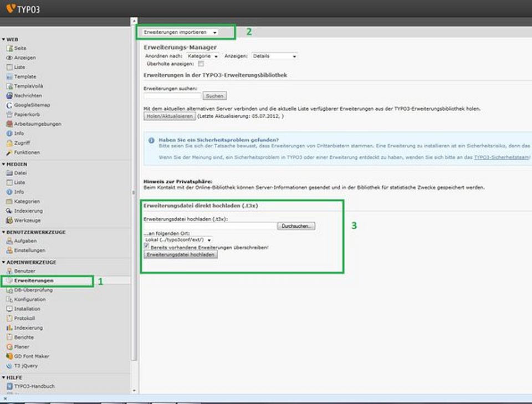Image resolution: width=532 pixels, height=404 pixels.
Task: Open the T3 jQuery module icon
Action: coord(9,366)
